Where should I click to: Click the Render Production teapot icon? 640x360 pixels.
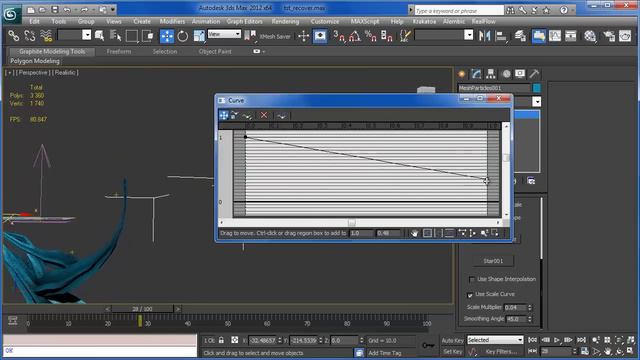(x=625, y=36)
